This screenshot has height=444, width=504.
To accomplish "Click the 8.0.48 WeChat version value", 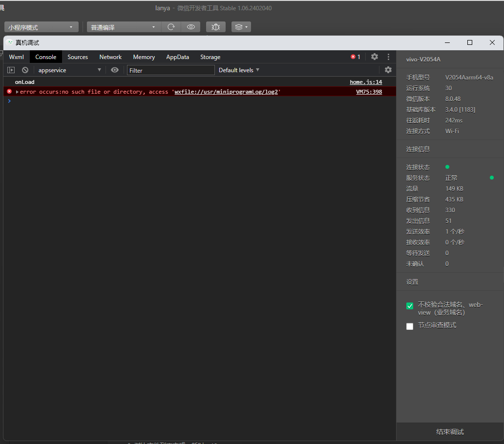I will [453, 99].
